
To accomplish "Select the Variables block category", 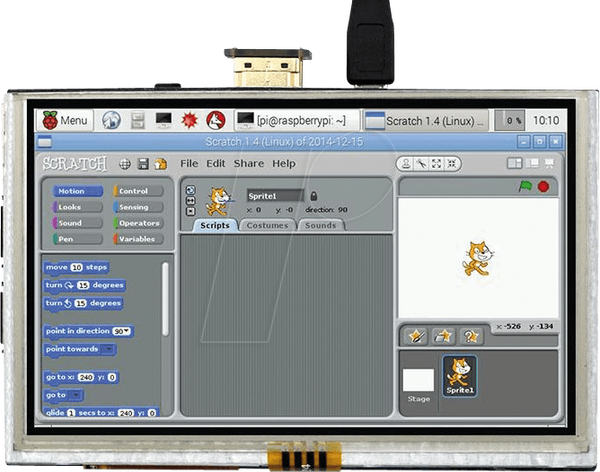I will pos(139,239).
